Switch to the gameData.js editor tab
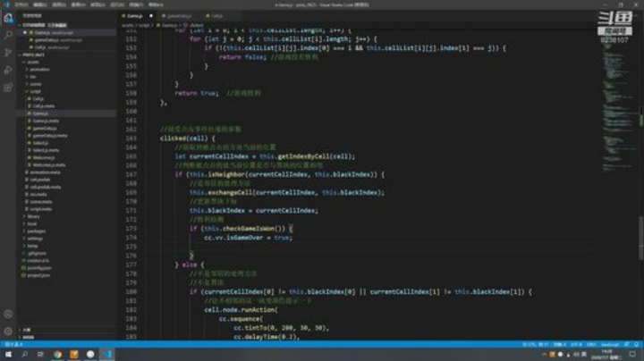The width and height of the screenshot is (644, 361). point(176,16)
